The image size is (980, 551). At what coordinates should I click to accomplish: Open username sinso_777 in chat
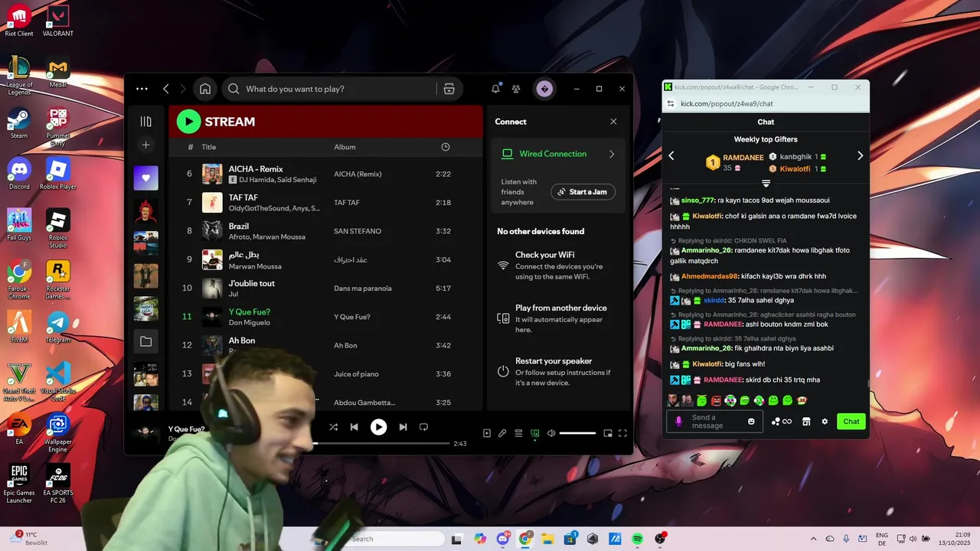point(697,201)
